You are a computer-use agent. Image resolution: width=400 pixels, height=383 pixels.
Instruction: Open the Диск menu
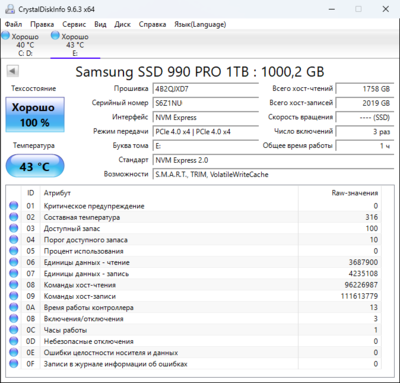[x=122, y=24]
